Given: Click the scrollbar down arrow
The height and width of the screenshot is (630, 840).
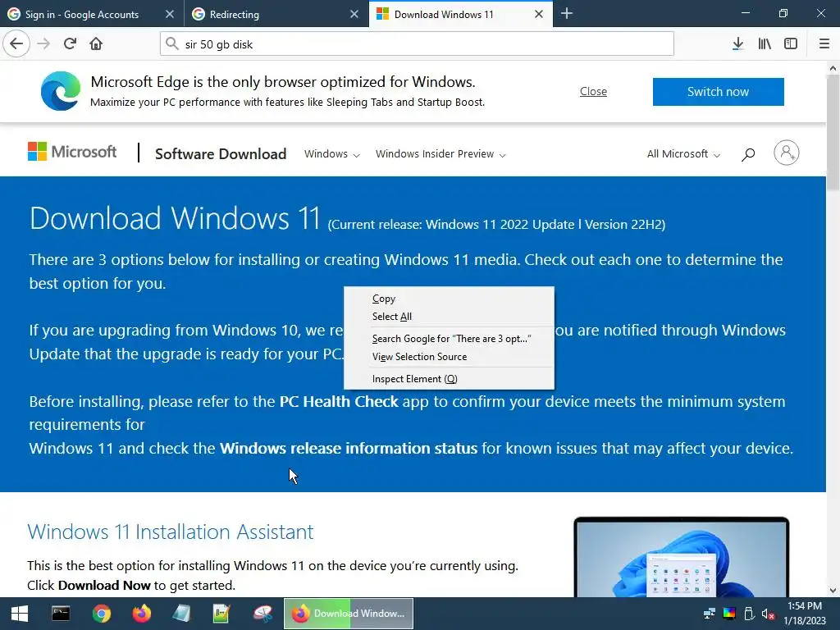Looking at the screenshot, I should pyautogui.click(x=833, y=591).
